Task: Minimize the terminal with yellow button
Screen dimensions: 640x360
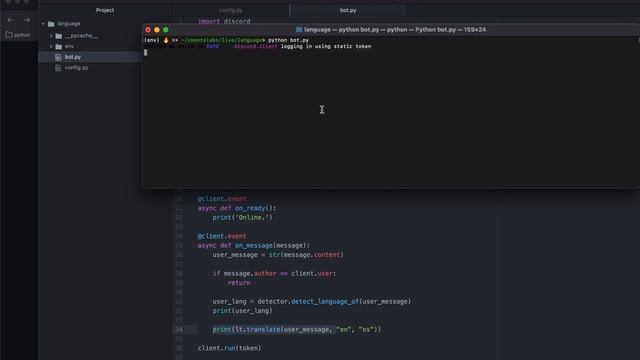Action: [x=157, y=30]
